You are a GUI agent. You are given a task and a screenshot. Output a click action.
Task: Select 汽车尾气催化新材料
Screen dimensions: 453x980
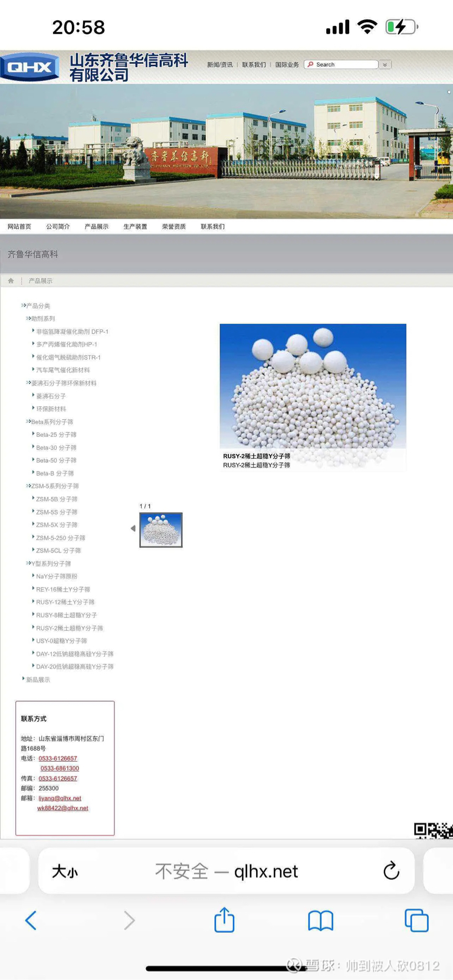(x=63, y=370)
